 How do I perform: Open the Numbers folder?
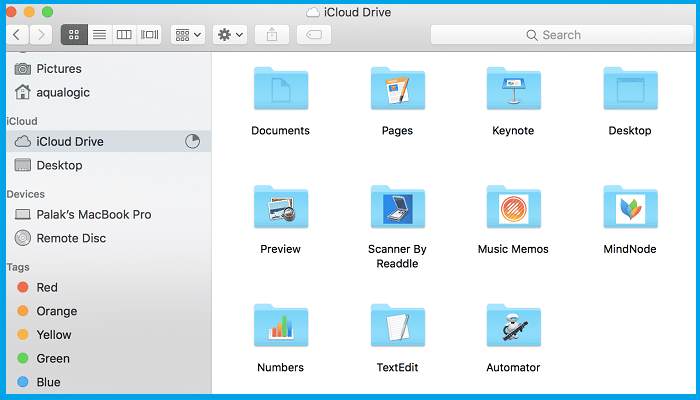[281, 325]
